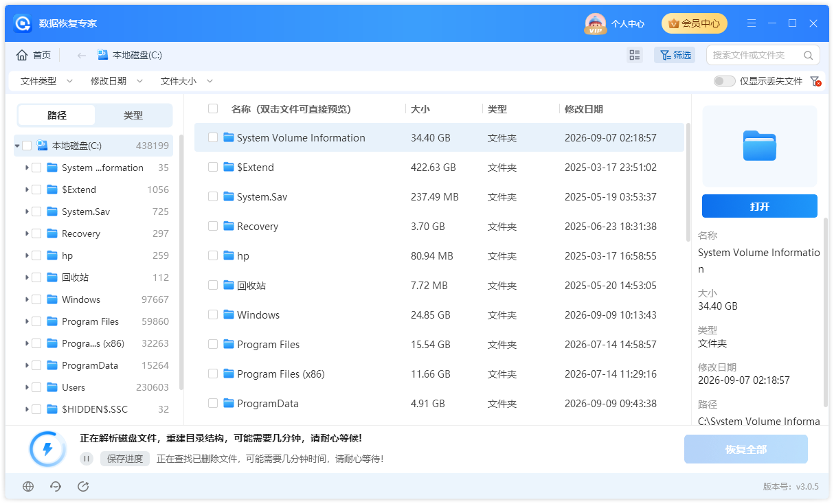Pause the scan with the pause icon
The image size is (834, 504).
pyautogui.click(x=87, y=459)
